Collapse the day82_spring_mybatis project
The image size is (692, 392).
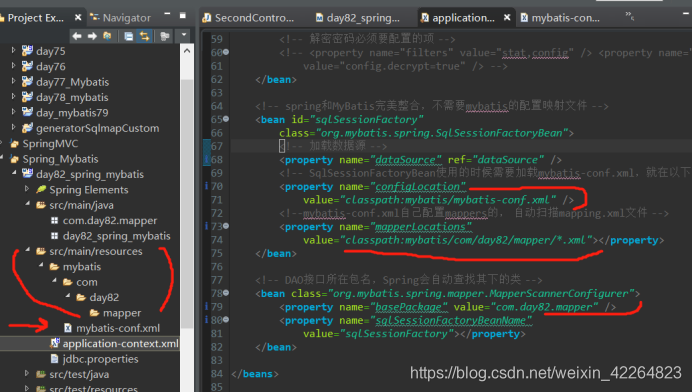[14, 173]
